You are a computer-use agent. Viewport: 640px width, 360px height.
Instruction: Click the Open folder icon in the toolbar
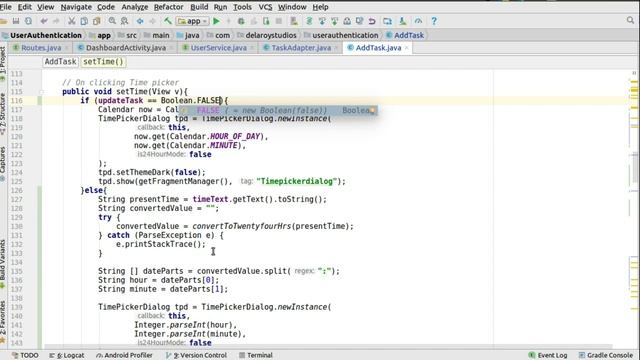click(x=4, y=21)
